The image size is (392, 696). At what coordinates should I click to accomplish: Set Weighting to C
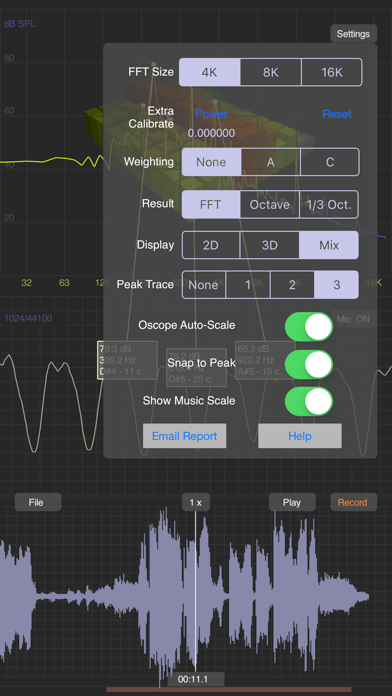[330, 162]
